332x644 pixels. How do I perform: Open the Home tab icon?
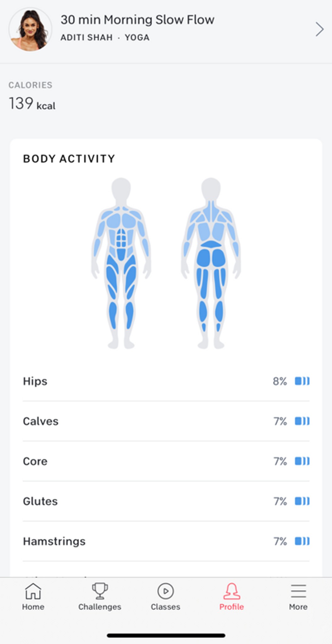pos(33,591)
